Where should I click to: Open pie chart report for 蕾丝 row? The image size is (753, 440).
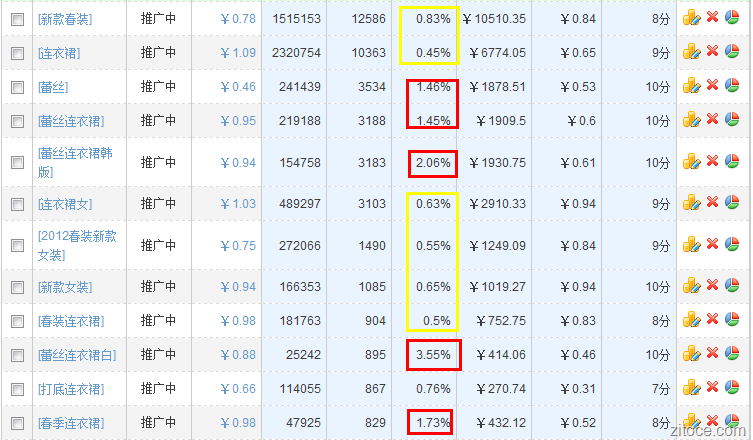732,86
